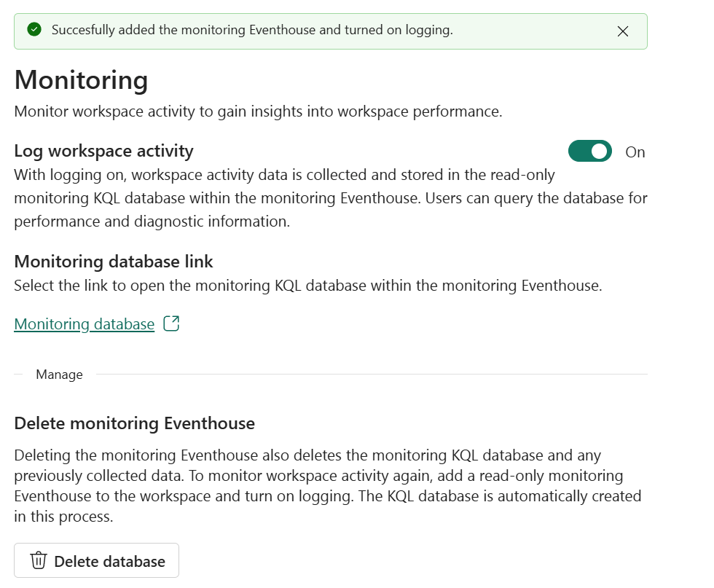This screenshot has height=588, width=714.
Task: Click the 'Select the link to open' text
Action: (x=307, y=285)
